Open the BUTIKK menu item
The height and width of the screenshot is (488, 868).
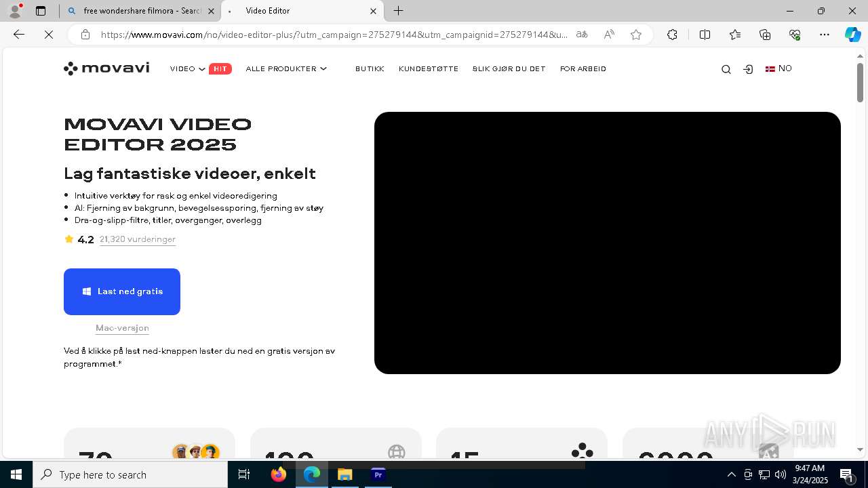point(370,68)
